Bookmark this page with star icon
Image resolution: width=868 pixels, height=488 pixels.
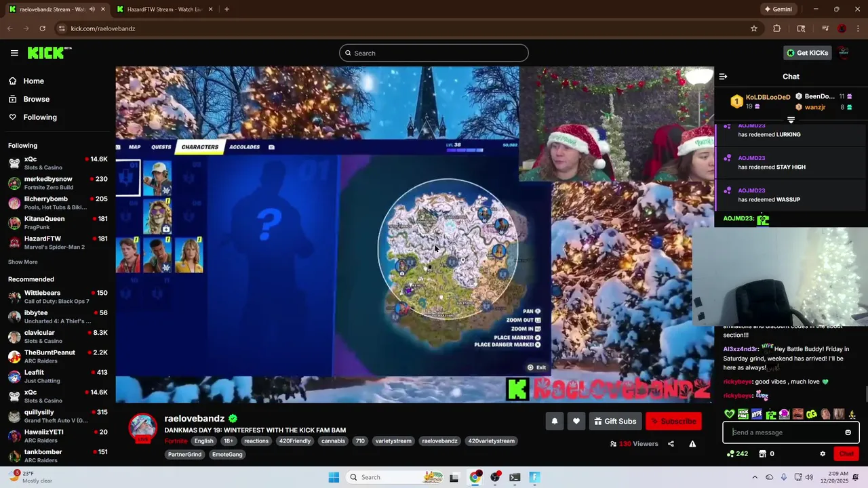coord(753,28)
